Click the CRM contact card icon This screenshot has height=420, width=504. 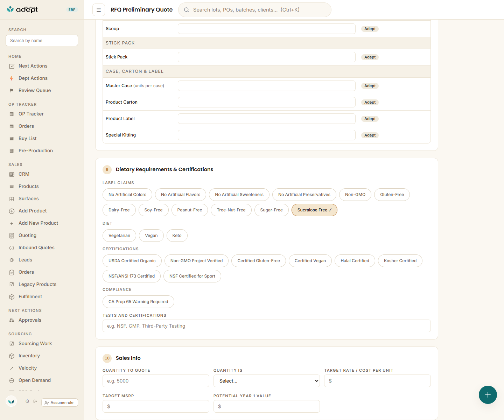12,174
